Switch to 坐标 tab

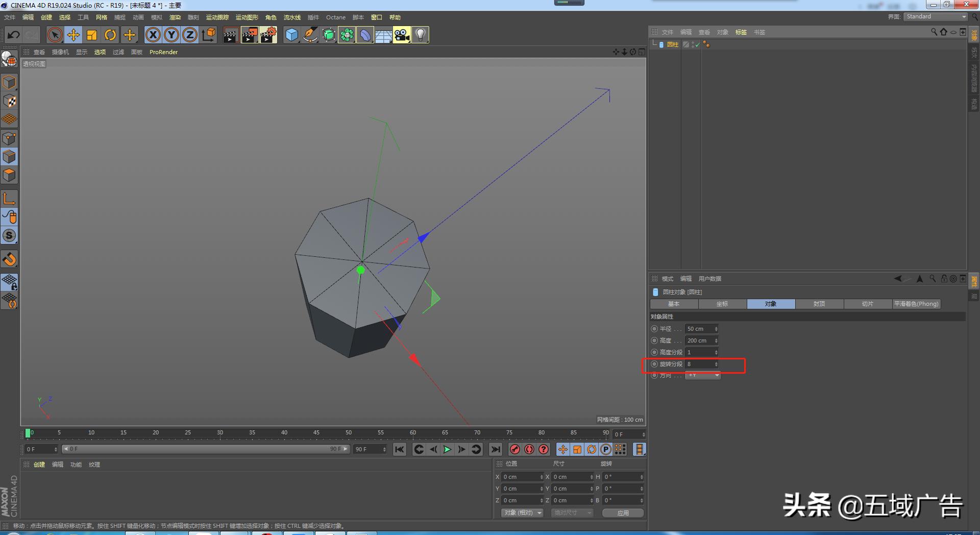click(722, 304)
